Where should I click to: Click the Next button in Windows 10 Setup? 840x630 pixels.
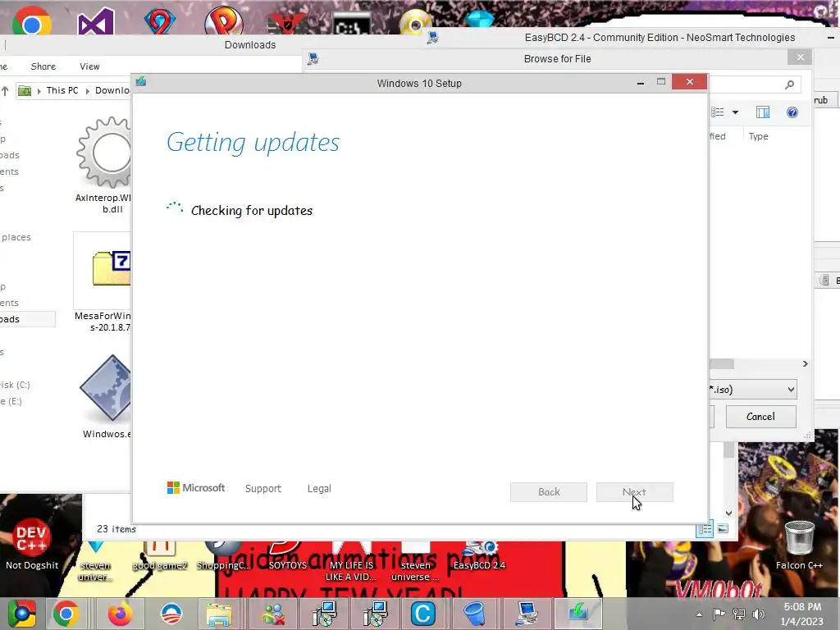634,492
